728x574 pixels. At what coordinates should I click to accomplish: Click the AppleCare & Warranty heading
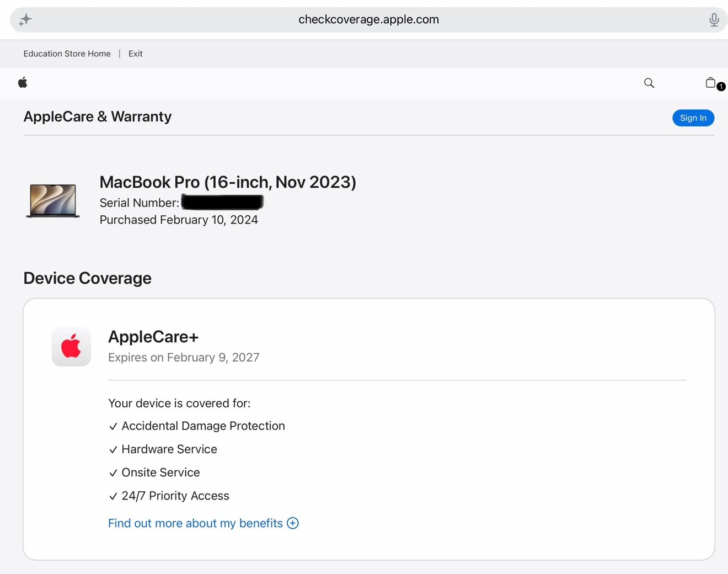pos(98,116)
